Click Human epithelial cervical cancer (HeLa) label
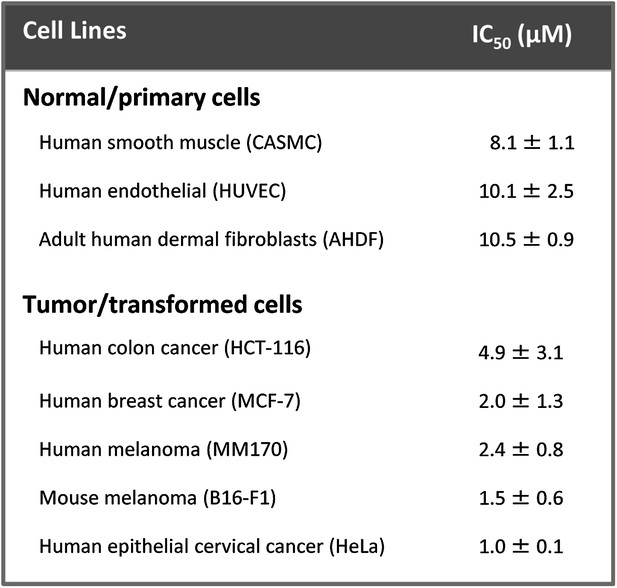617x588 pixels. [212, 547]
